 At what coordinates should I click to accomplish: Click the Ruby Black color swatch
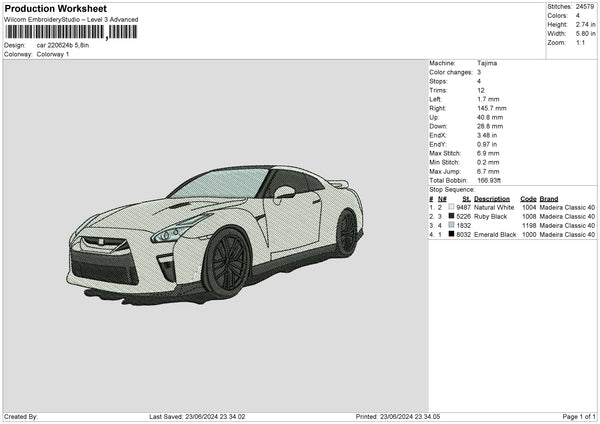pyautogui.click(x=451, y=217)
